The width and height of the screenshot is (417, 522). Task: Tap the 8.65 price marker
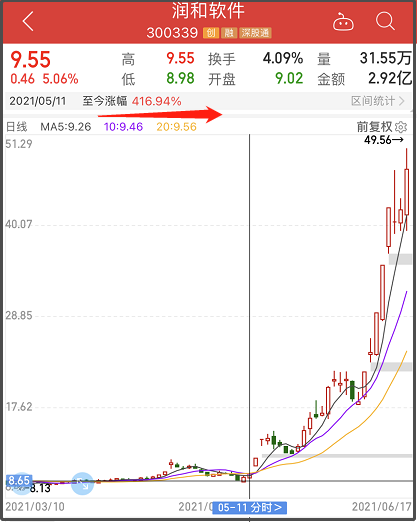(19, 481)
